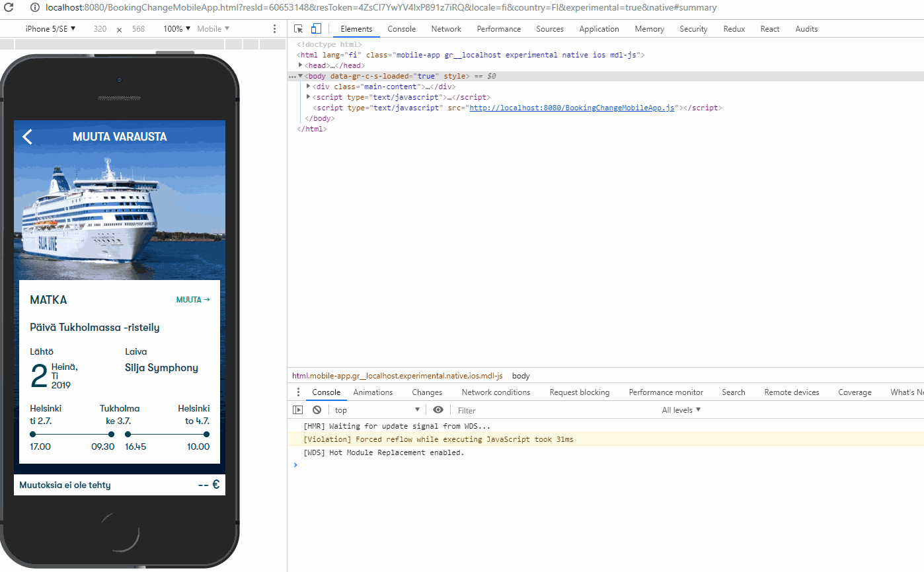Open the 100% zoom dropdown
This screenshot has height=572, width=924.
(x=177, y=29)
